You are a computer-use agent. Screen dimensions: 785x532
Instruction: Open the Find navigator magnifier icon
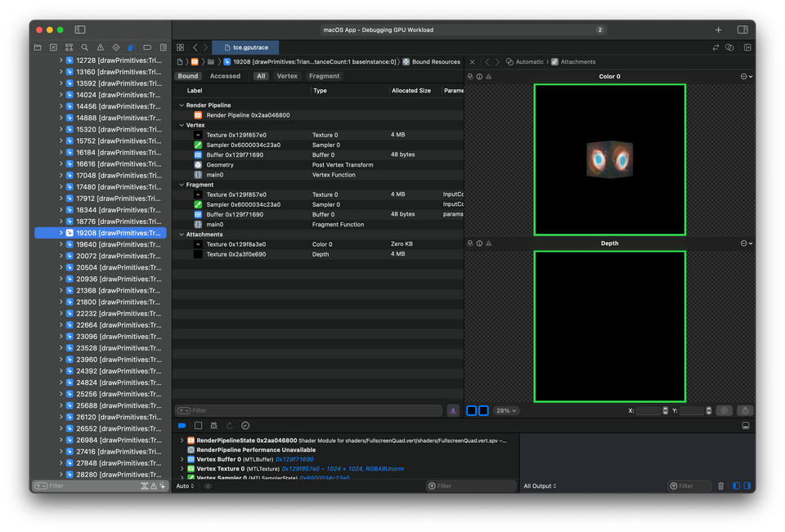click(x=84, y=47)
